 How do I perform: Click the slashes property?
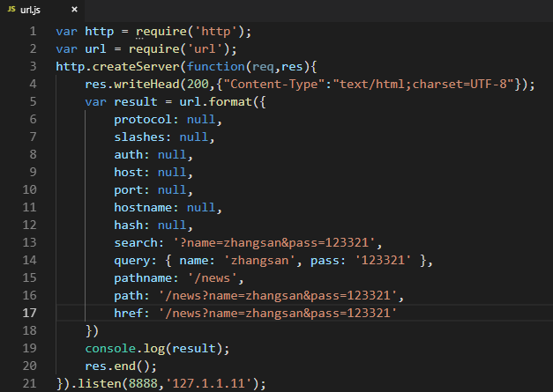point(139,137)
